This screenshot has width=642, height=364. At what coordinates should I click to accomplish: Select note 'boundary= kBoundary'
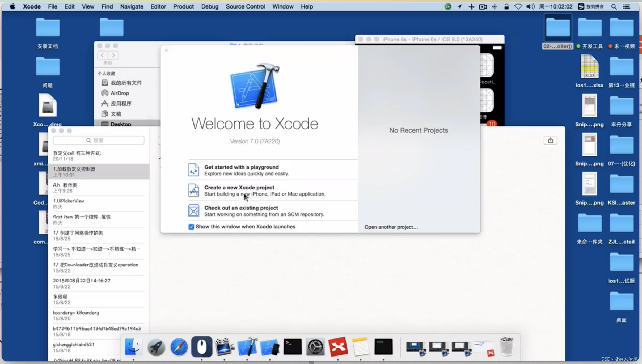[x=99, y=315]
